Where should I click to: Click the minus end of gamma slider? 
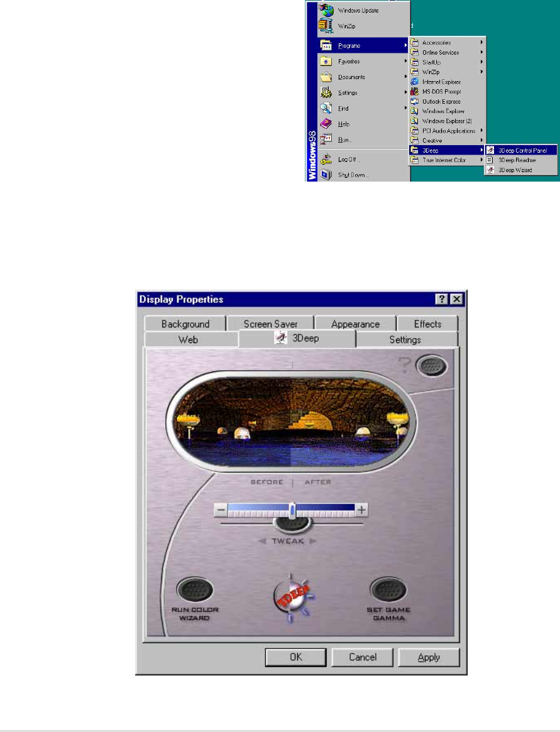(221, 510)
